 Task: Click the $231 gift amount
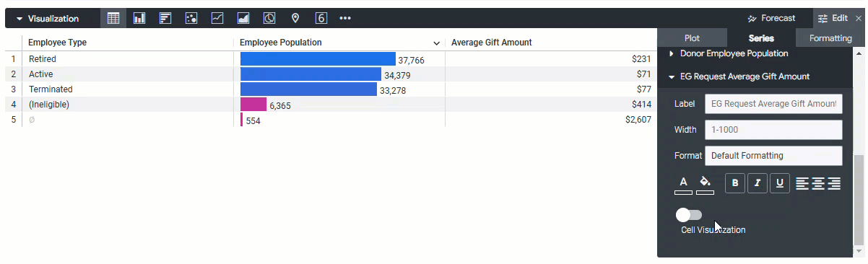coord(641,59)
